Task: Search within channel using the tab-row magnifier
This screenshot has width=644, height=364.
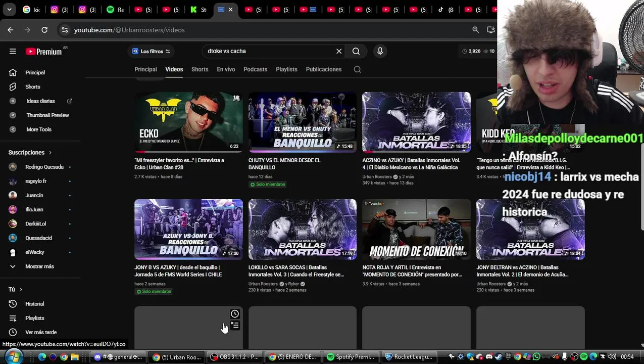Action: [x=358, y=69]
